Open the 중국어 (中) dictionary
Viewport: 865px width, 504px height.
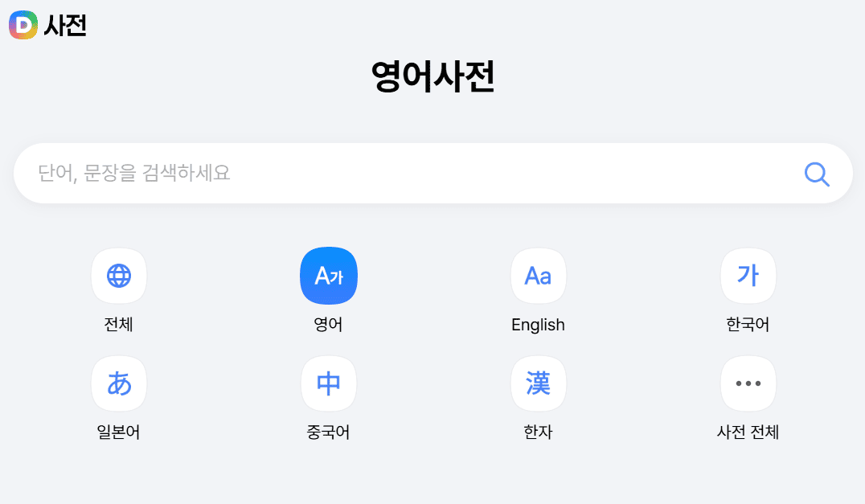(328, 383)
